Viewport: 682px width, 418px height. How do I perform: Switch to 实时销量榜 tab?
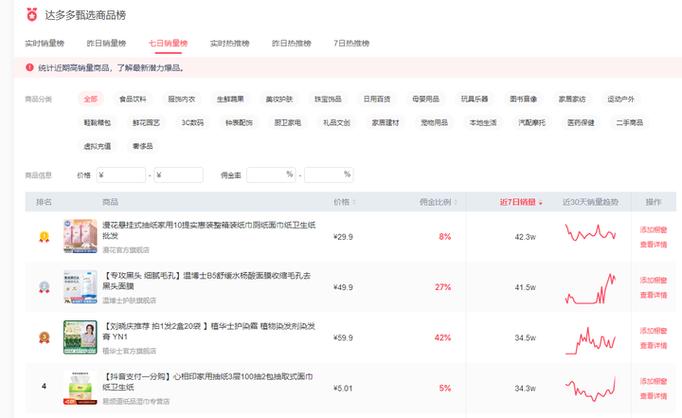click(44, 43)
